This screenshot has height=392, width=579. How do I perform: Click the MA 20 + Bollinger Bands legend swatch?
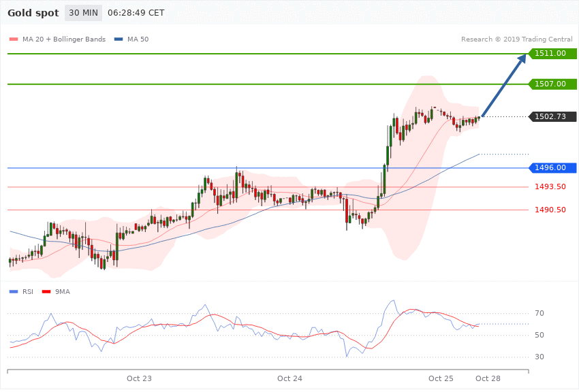pos(14,39)
